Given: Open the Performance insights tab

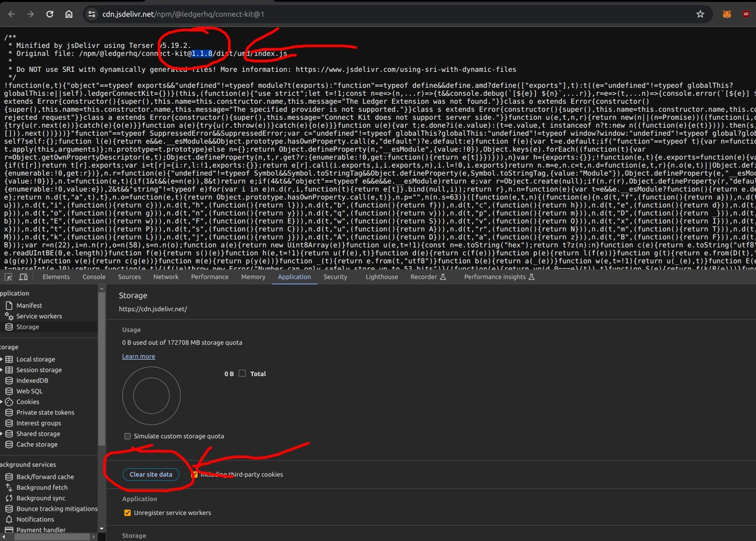Looking at the screenshot, I should tap(500, 277).
